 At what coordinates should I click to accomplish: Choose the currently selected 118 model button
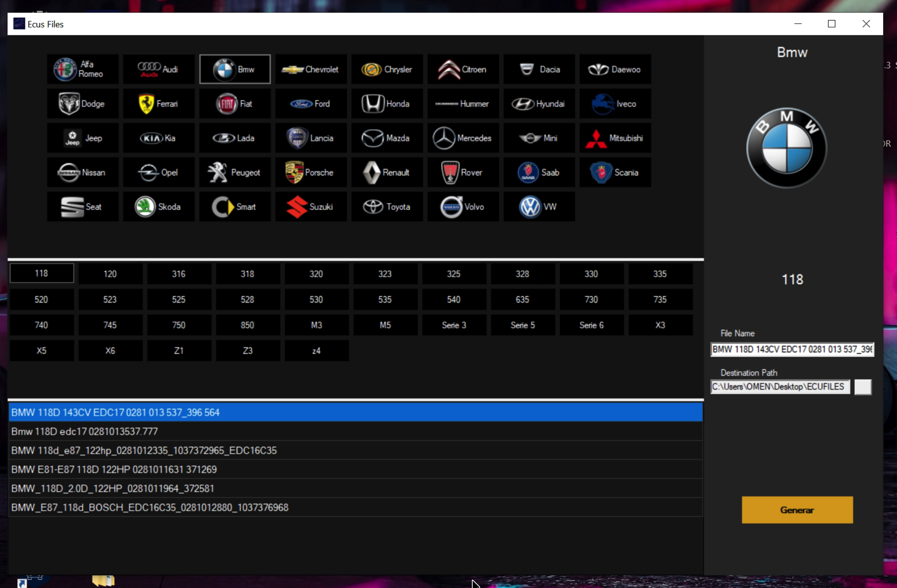41,273
